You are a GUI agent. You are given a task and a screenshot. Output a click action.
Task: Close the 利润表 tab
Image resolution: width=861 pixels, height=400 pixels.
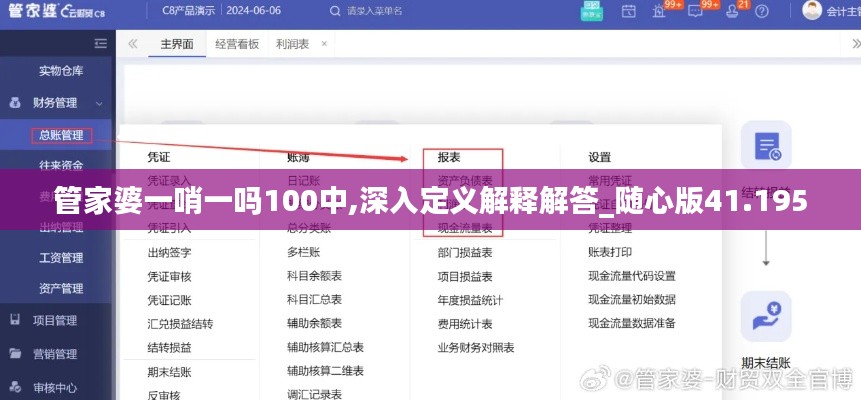point(324,43)
